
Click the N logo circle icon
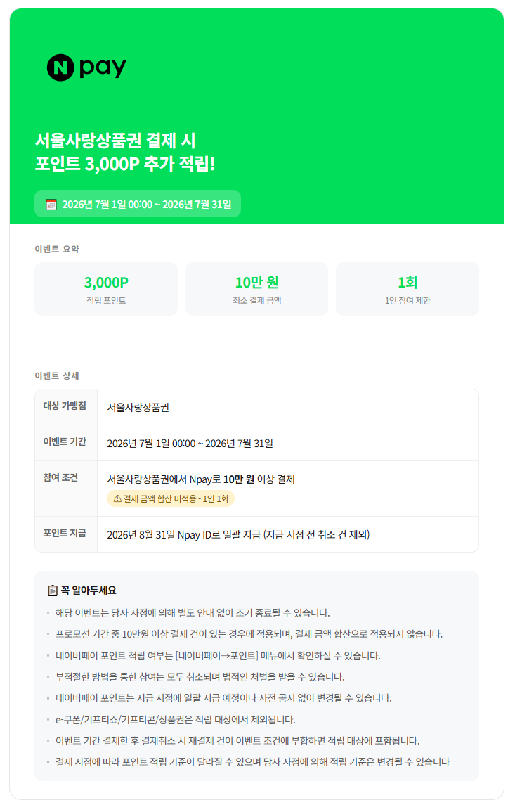[x=60, y=67]
